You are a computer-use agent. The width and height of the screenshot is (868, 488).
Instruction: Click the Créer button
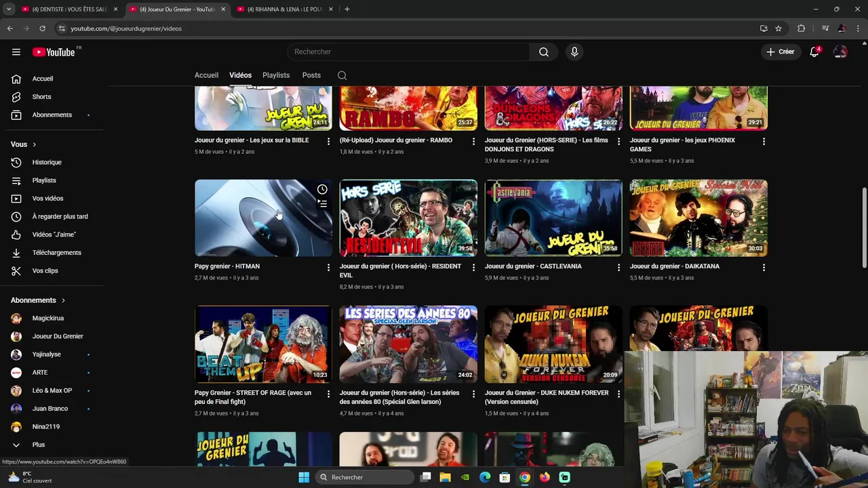click(781, 52)
